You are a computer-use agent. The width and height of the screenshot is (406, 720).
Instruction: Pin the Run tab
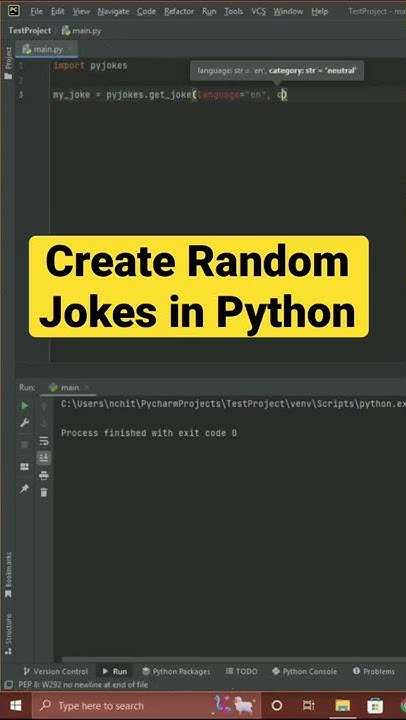click(x=25, y=489)
